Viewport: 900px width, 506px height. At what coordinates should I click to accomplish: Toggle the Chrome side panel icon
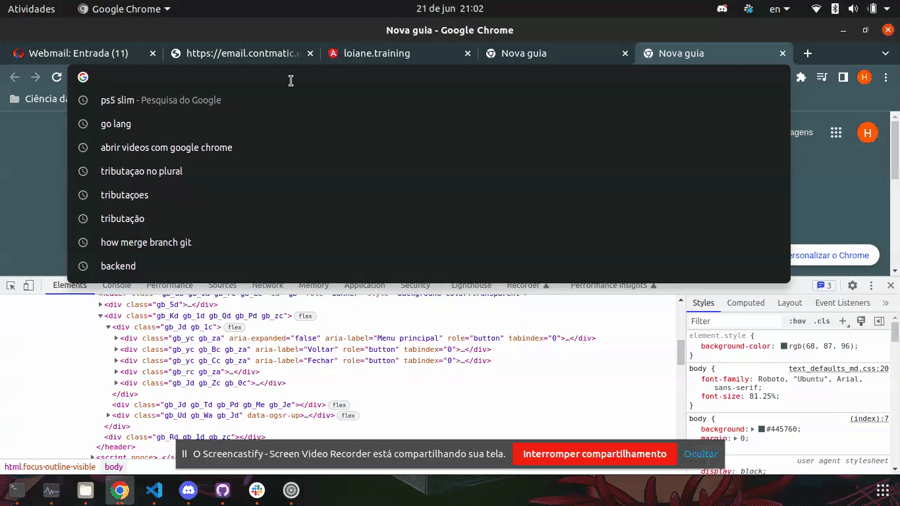click(x=843, y=77)
